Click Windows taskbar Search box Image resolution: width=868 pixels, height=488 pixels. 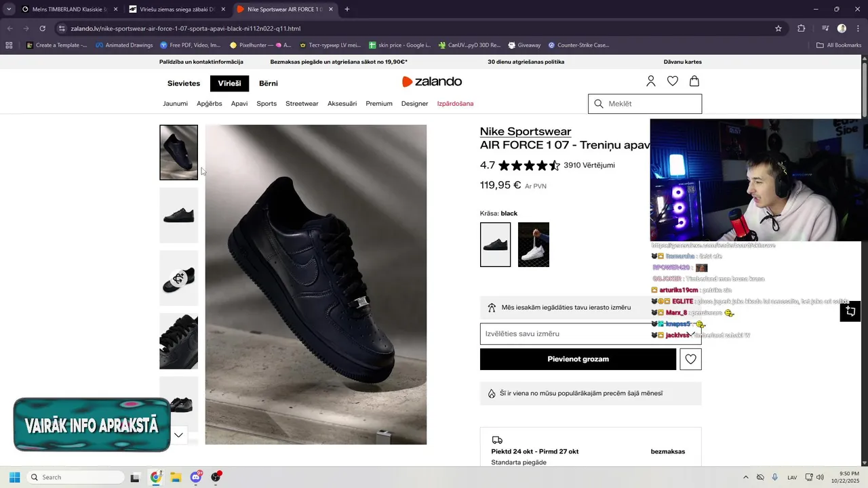74,477
